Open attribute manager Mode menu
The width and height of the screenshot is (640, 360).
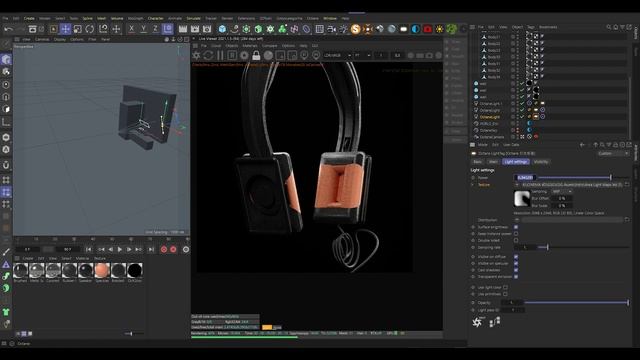482,145
